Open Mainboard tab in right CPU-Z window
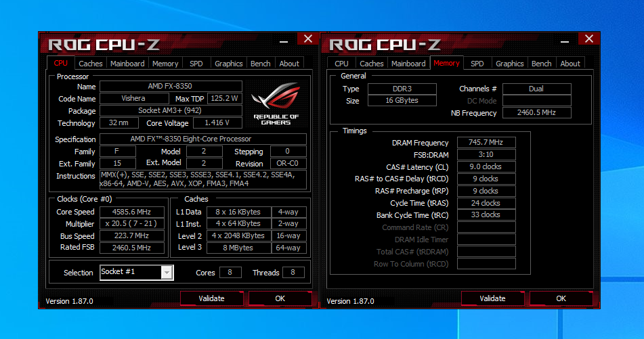Viewport: 644px width, 339px height. click(408, 64)
